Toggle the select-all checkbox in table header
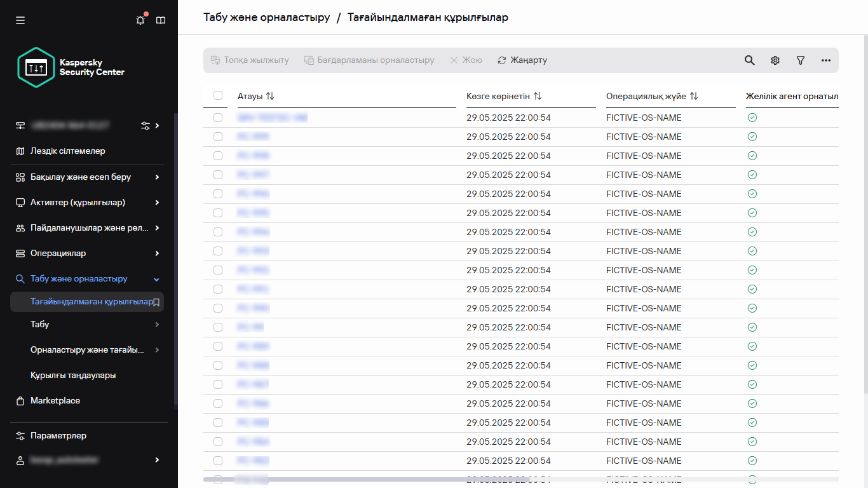 point(218,95)
